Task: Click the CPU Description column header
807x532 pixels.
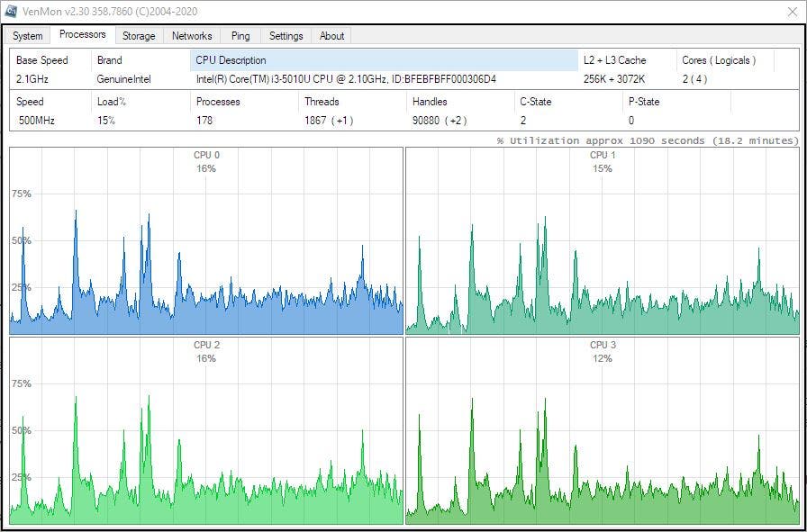Action: tap(384, 60)
